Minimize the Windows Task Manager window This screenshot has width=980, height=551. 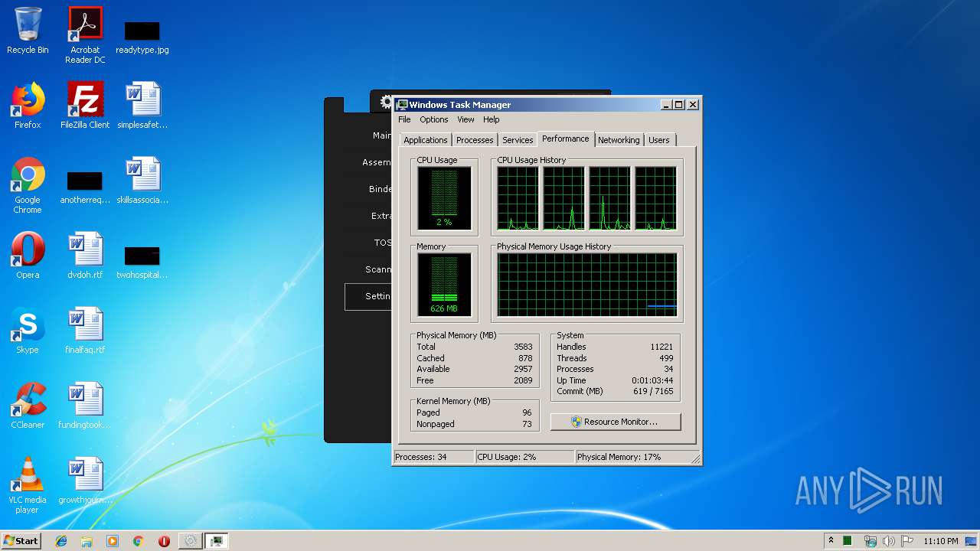(x=666, y=105)
